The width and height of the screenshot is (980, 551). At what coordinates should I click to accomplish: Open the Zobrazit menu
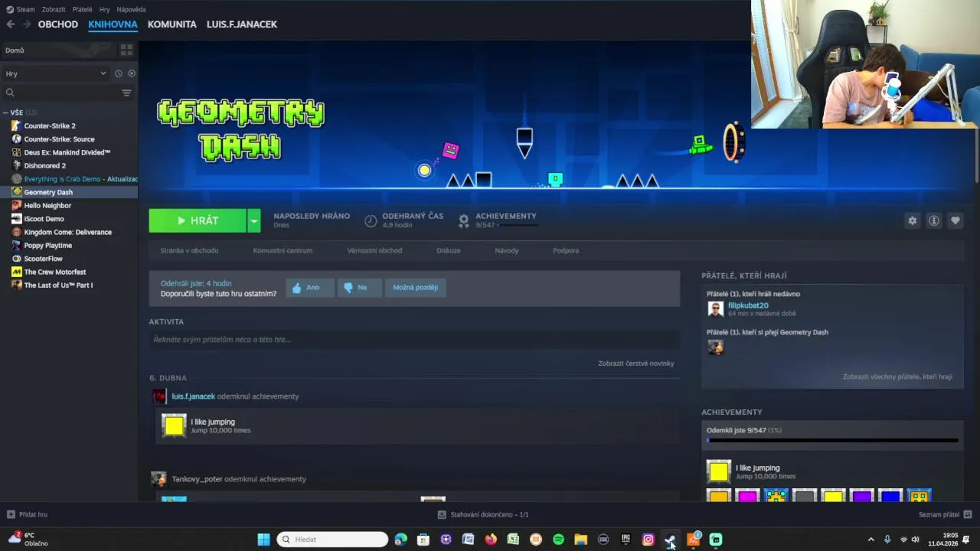coord(54,9)
